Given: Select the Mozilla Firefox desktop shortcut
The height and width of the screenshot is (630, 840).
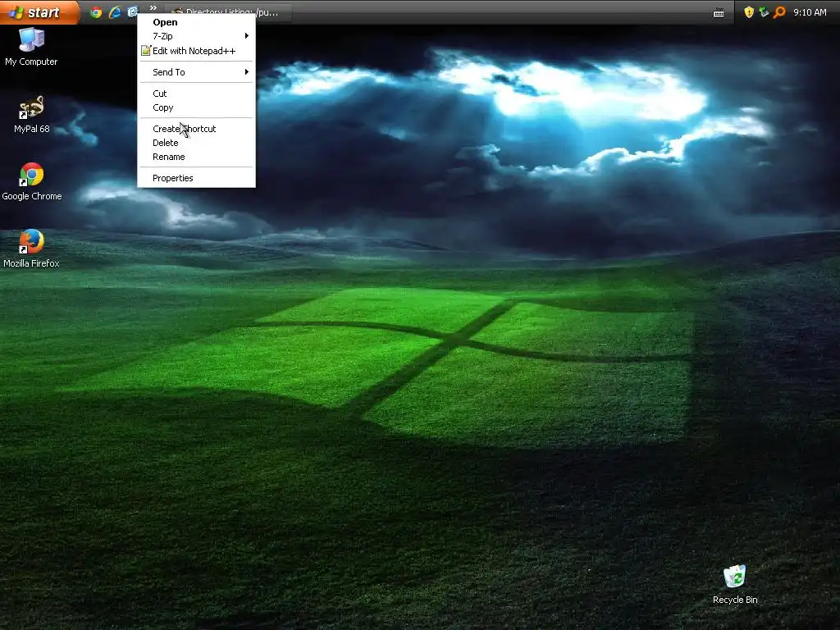Looking at the screenshot, I should pos(32,249).
